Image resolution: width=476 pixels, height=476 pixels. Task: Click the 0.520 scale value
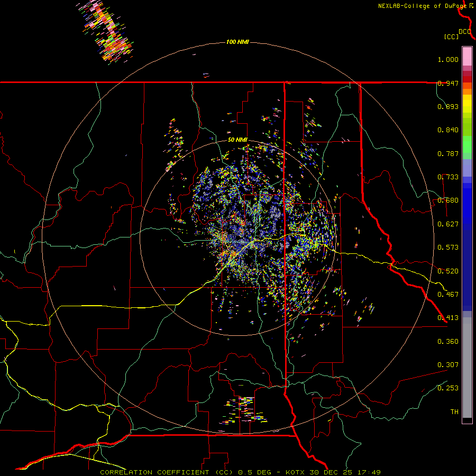click(x=448, y=271)
